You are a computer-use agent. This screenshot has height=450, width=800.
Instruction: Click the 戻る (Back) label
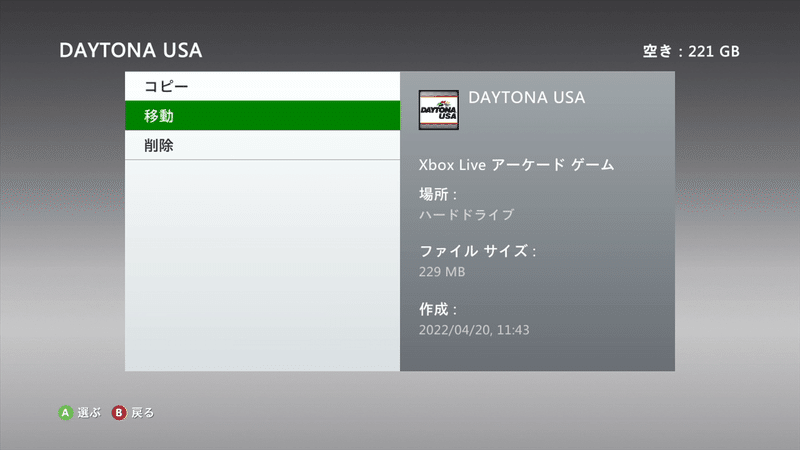tap(142, 413)
